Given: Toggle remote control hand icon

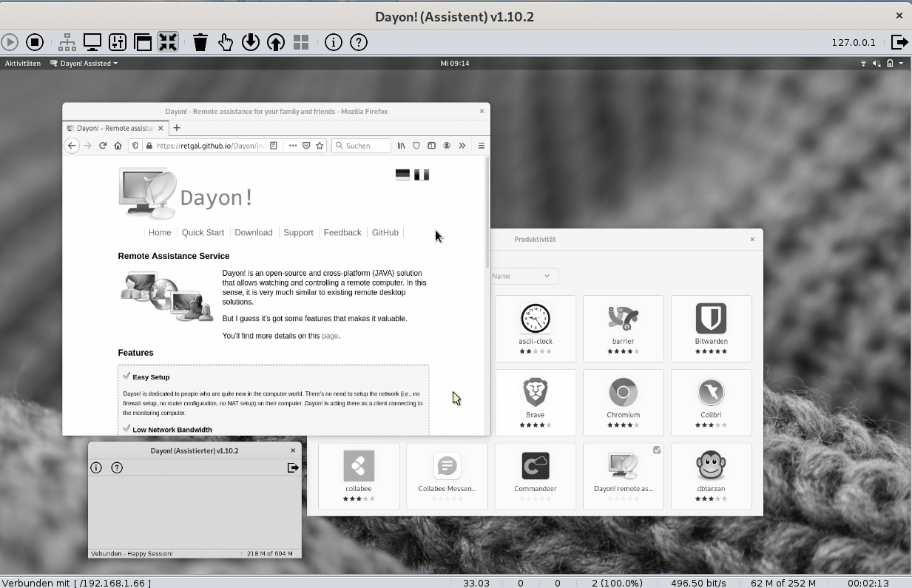Looking at the screenshot, I should [x=226, y=42].
